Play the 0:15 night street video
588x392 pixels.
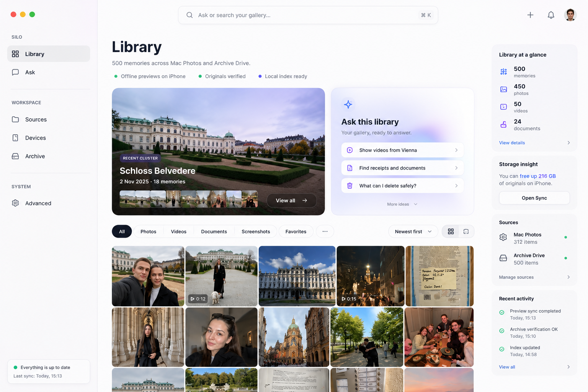370,276
